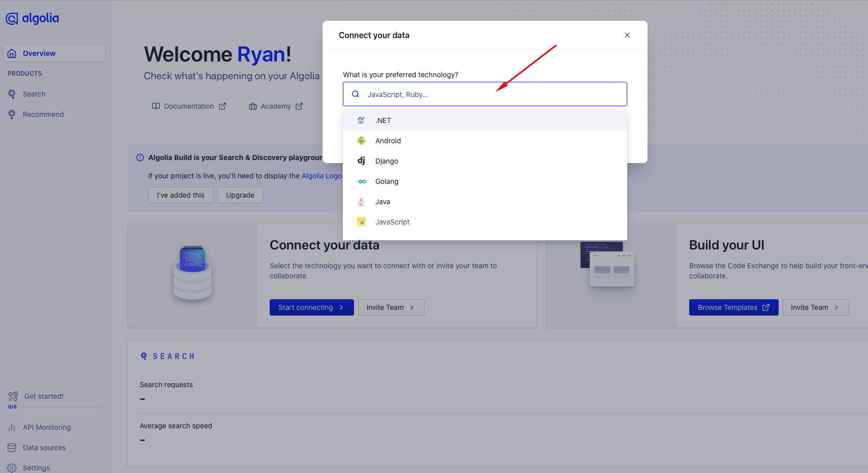The image size is (868, 473).
Task: Click the Documentation book icon
Action: point(156,106)
